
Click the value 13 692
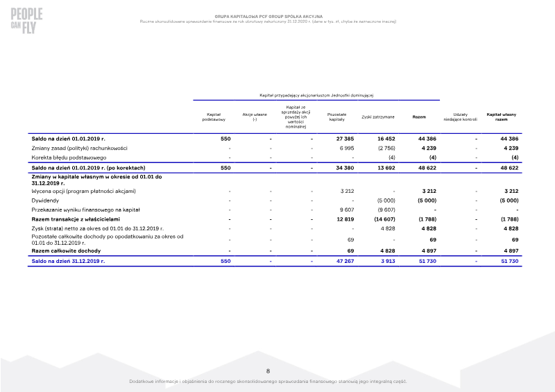[386, 168]
